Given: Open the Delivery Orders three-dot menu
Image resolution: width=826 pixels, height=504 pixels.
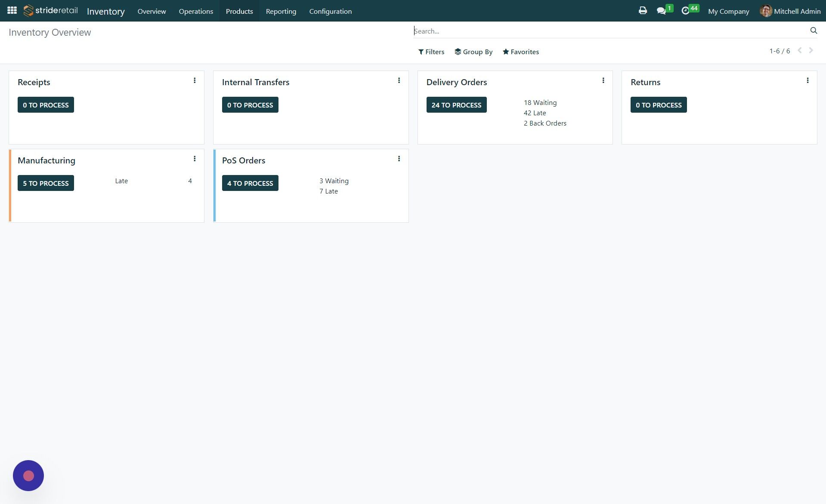Looking at the screenshot, I should pyautogui.click(x=603, y=80).
